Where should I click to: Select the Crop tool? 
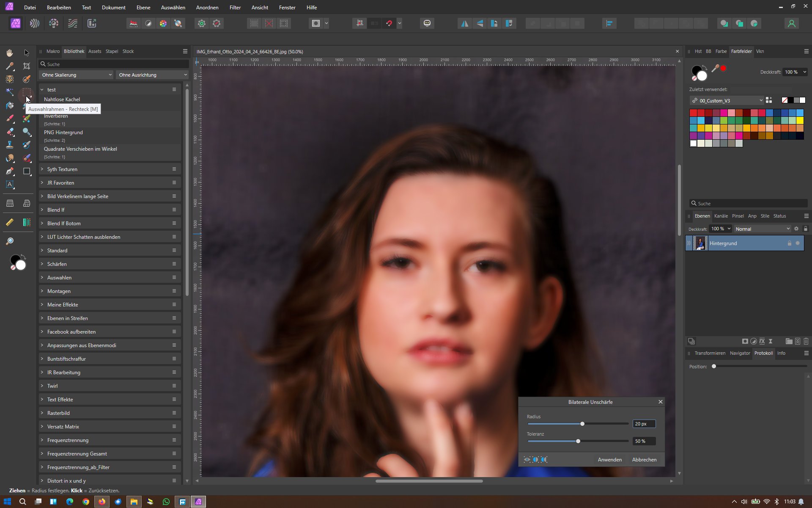point(27,66)
